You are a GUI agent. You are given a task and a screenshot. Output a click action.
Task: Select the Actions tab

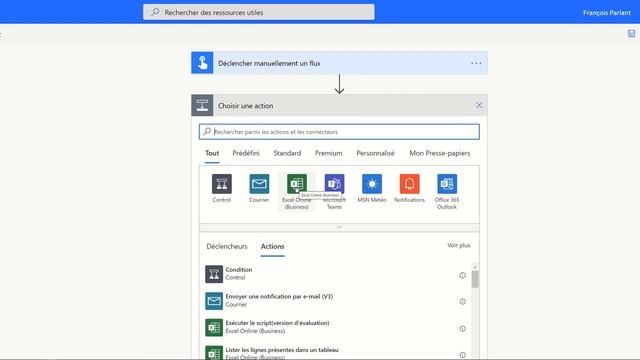pyautogui.click(x=273, y=246)
